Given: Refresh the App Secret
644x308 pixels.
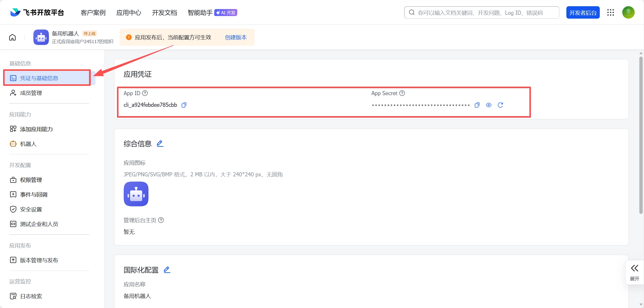Looking at the screenshot, I should [x=500, y=105].
